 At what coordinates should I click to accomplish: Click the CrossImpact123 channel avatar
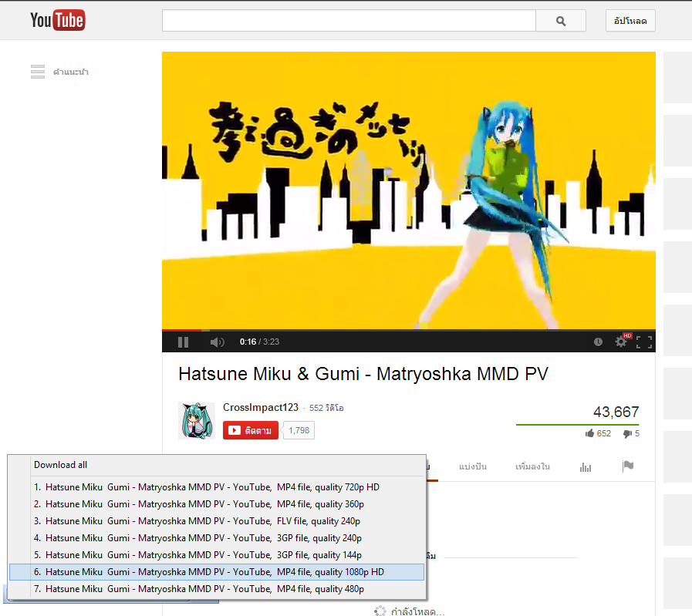coord(197,421)
